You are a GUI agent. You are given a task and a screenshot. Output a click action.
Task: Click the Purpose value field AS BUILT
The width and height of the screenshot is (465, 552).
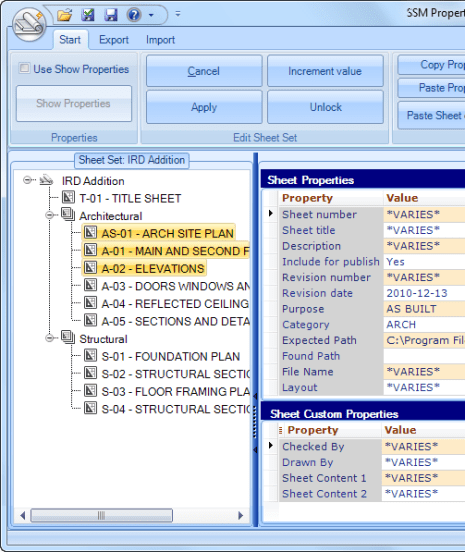pyautogui.click(x=424, y=309)
